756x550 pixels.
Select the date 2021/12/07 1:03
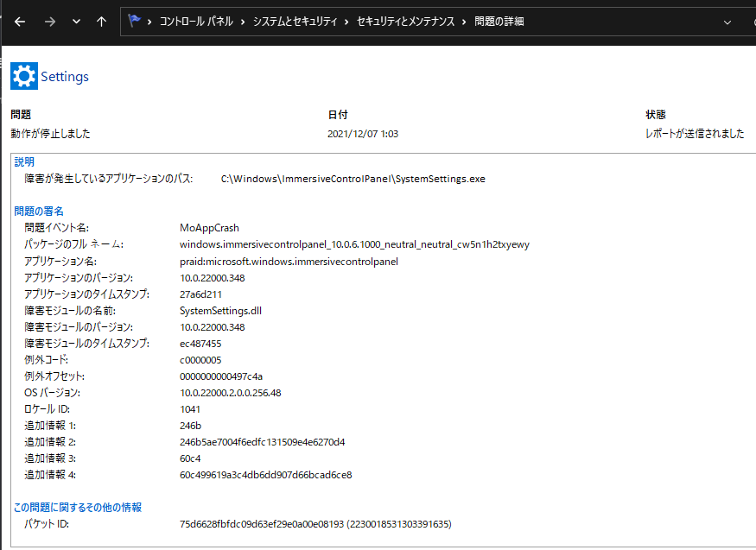[x=363, y=134]
